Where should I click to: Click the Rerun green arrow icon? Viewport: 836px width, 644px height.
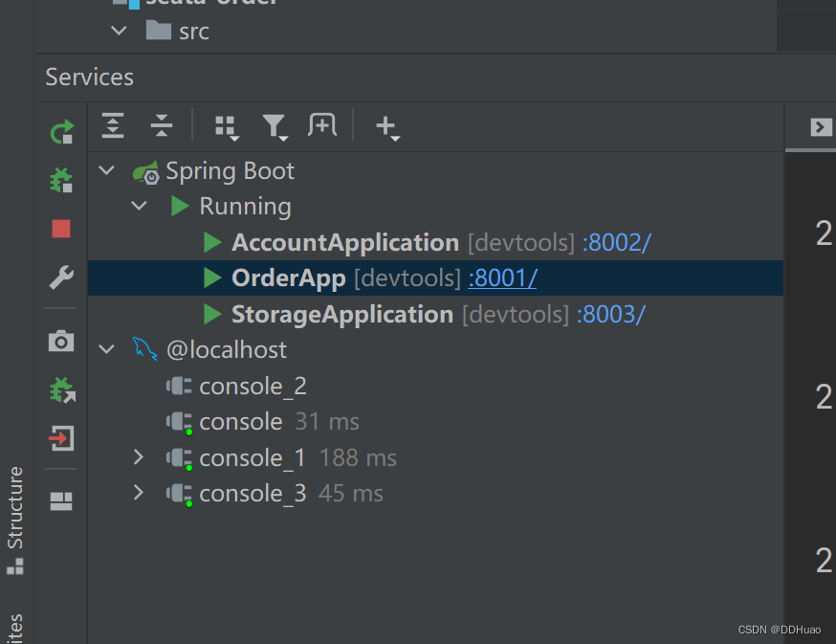[x=62, y=132]
